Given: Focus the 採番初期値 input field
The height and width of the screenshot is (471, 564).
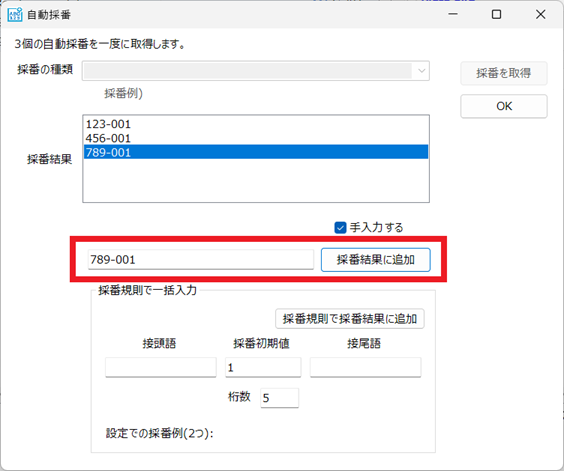Looking at the screenshot, I should 263,367.
